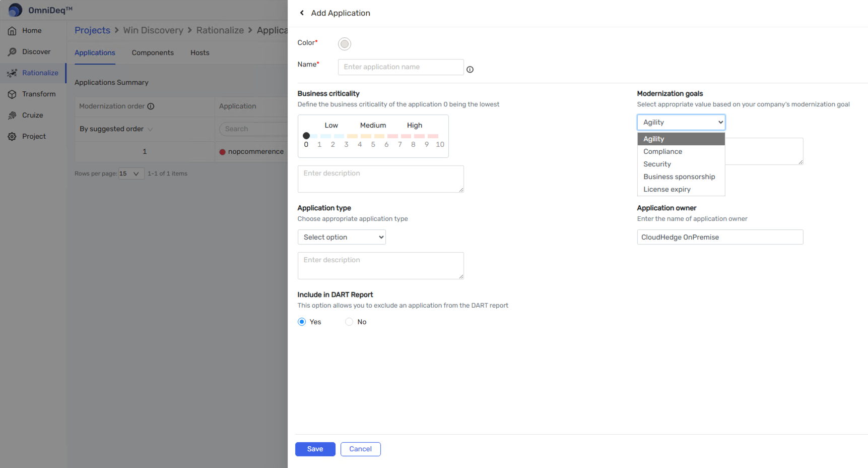This screenshot has width=868, height=468.
Task: Click the info icon beside Modernization order
Action: coord(151,106)
